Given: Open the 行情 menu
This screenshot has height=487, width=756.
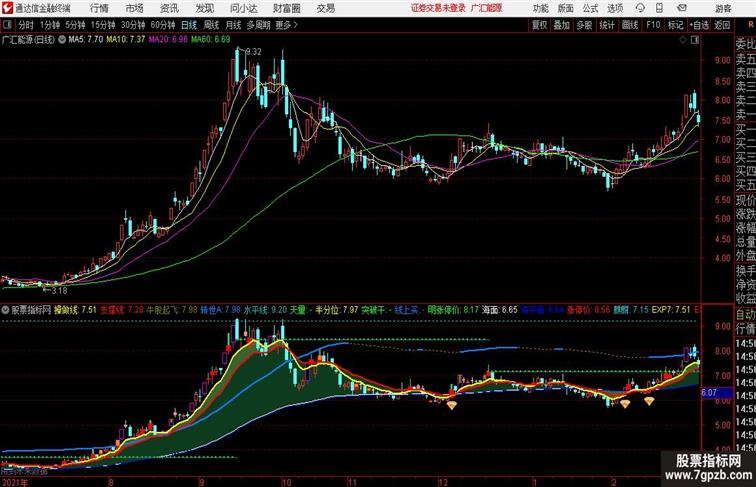Looking at the screenshot, I should (x=99, y=8).
